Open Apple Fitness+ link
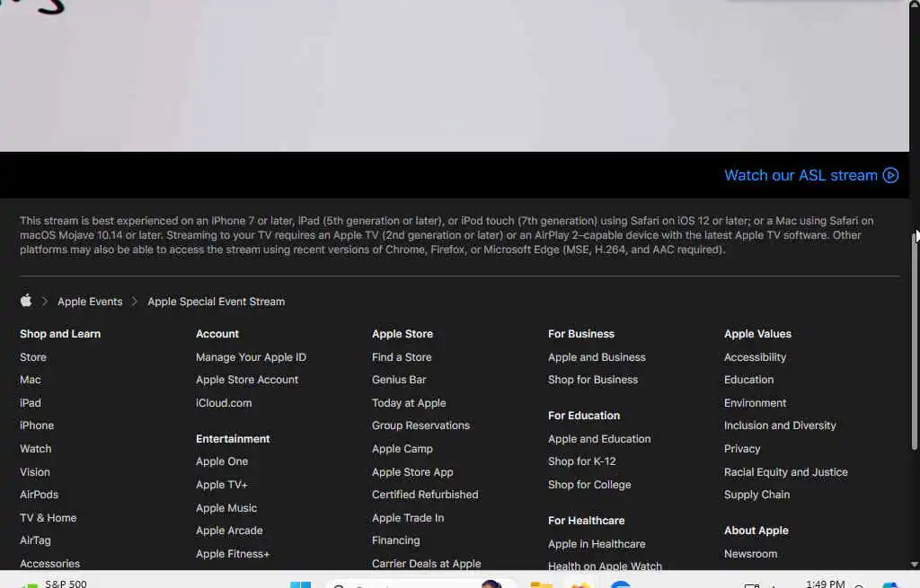Viewport: 920px width, 588px height. 233,554
